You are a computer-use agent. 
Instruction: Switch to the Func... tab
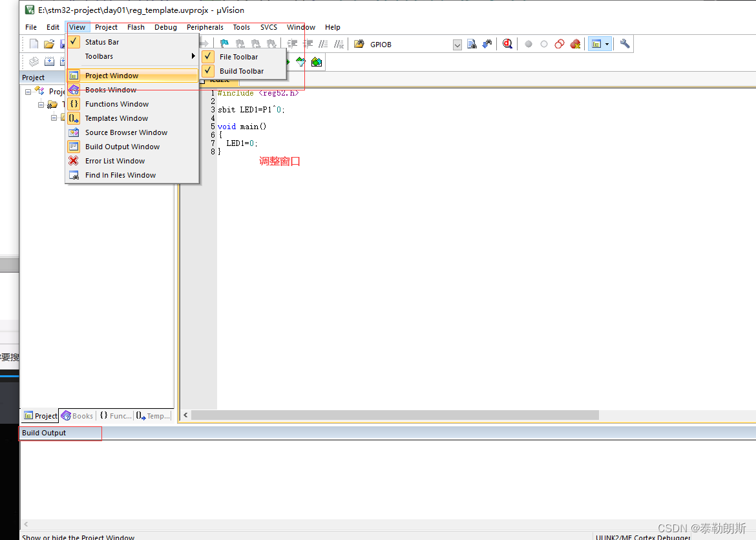pos(115,415)
